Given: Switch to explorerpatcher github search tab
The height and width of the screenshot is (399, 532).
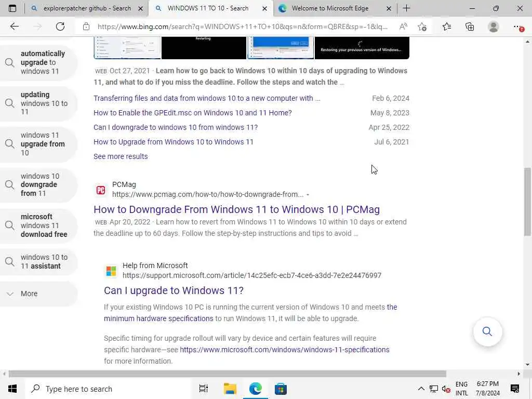Looking at the screenshot, I should (x=87, y=8).
